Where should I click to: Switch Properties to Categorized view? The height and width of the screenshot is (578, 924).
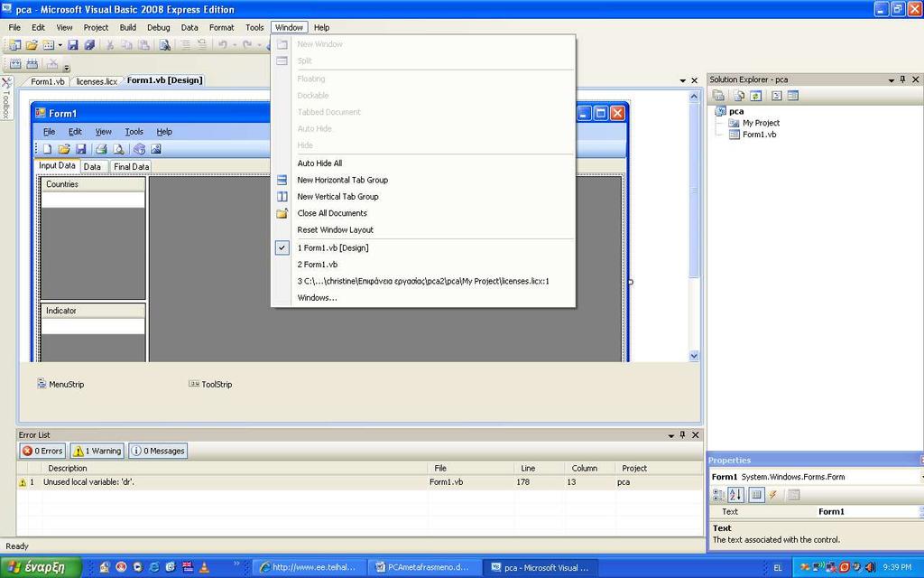(718, 495)
